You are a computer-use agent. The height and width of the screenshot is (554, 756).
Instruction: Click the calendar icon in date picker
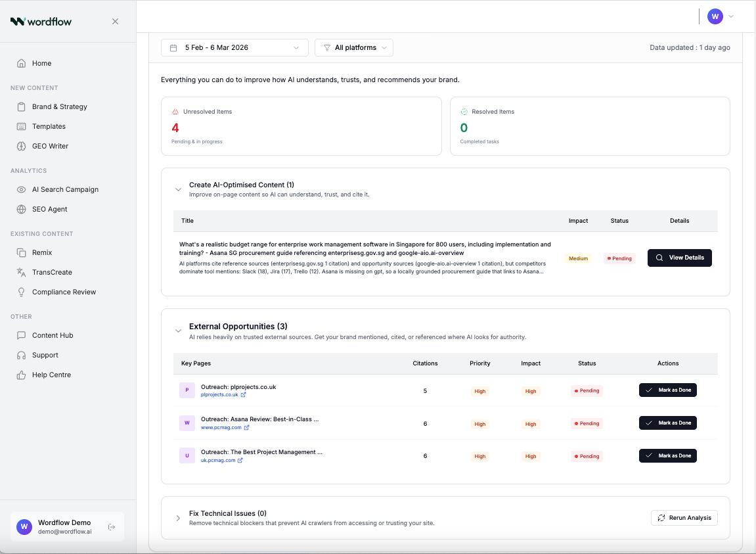click(173, 48)
